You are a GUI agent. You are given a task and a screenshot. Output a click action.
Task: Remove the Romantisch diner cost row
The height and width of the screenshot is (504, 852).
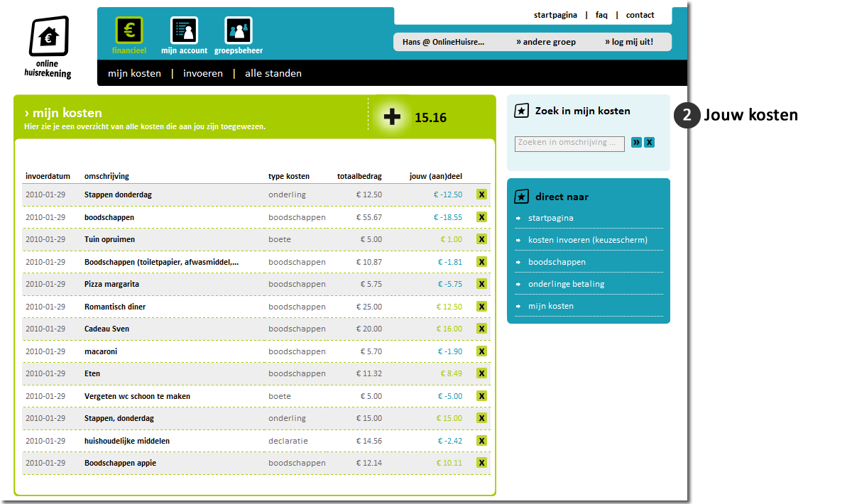pos(481,307)
